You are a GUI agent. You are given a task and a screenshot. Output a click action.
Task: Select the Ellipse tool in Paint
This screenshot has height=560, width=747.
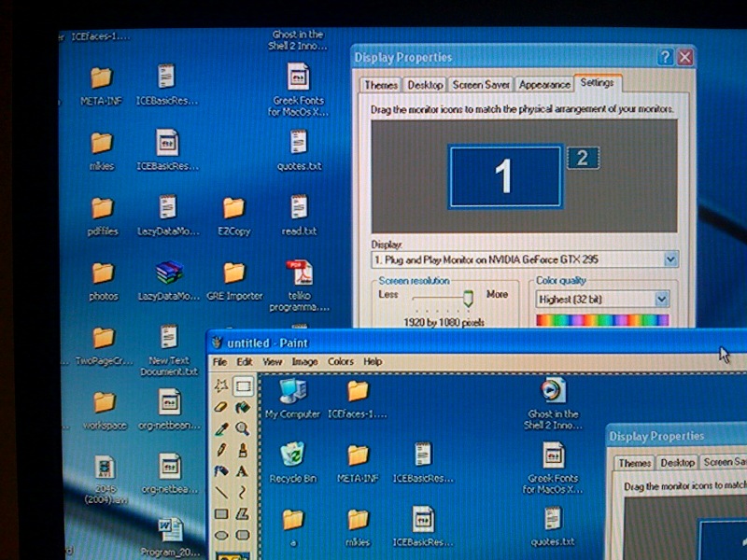(221, 535)
